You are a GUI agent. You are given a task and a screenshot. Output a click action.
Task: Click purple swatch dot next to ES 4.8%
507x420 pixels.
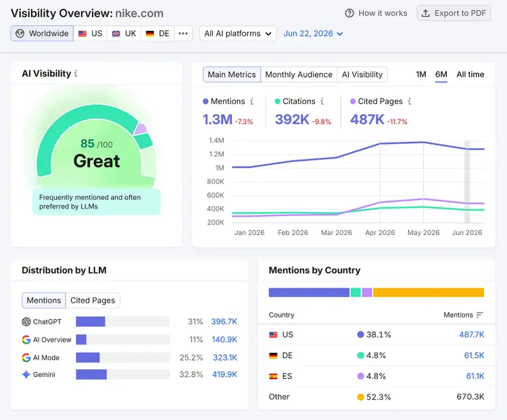point(360,376)
